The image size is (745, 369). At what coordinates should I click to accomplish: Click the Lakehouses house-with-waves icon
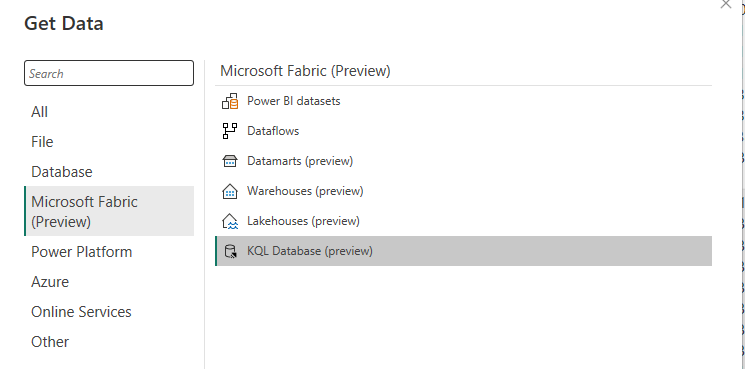tap(230, 221)
